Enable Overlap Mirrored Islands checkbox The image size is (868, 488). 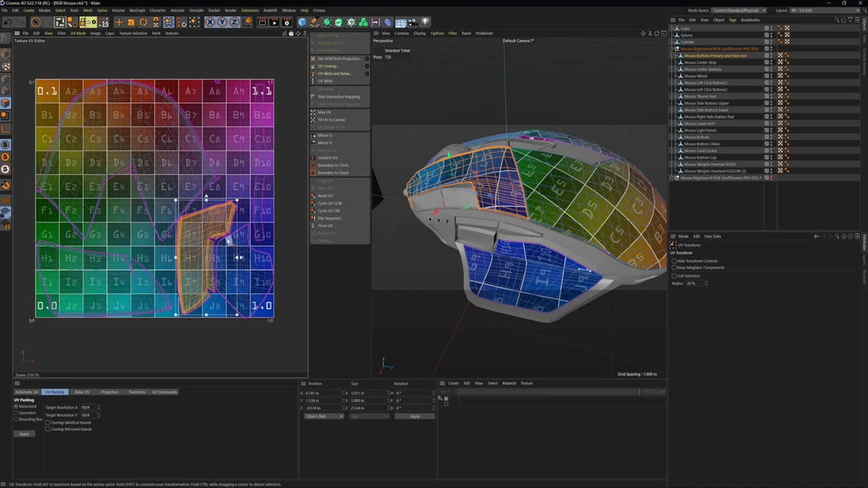pyautogui.click(x=48, y=429)
